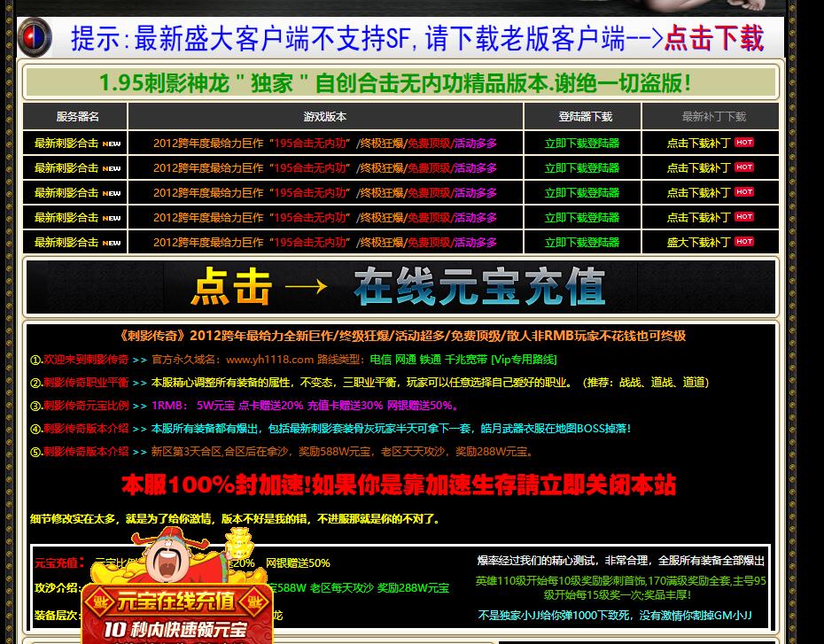Image resolution: width=824 pixels, height=644 pixels.
Task: Click the NEW badge in the fourth server row
Action: coord(112,218)
